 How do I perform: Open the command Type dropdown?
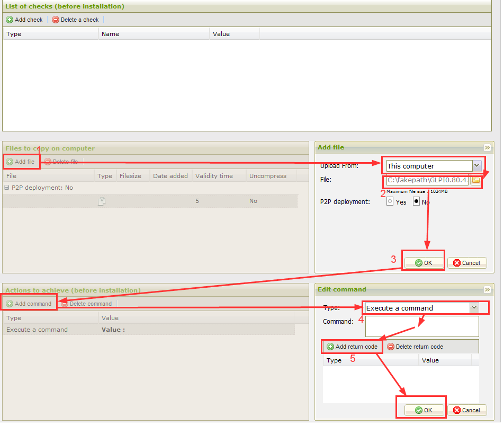click(x=474, y=308)
